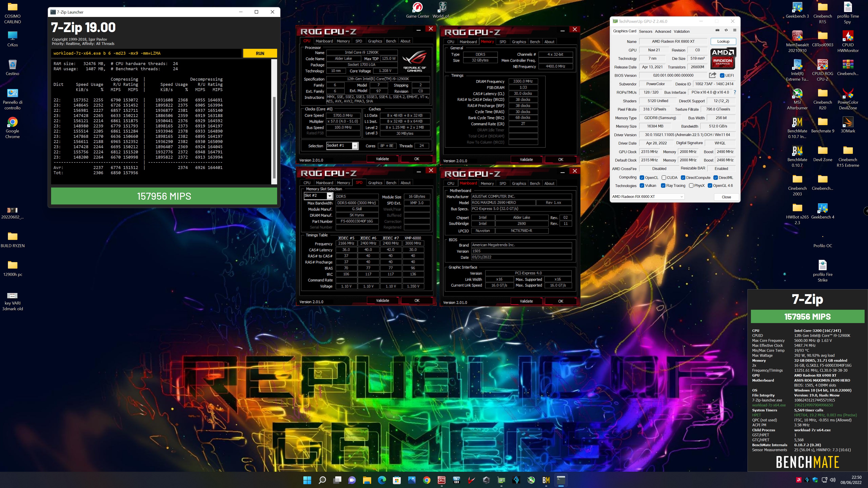Open MSI Afterburner desktop icon
This screenshot has width=868, height=488.
point(797,99)
